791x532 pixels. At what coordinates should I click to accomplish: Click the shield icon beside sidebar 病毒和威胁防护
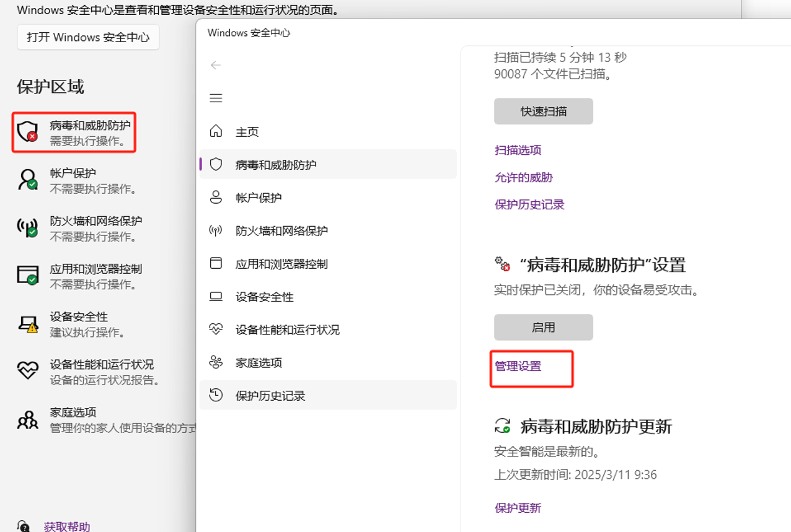[x=216, y=164]
